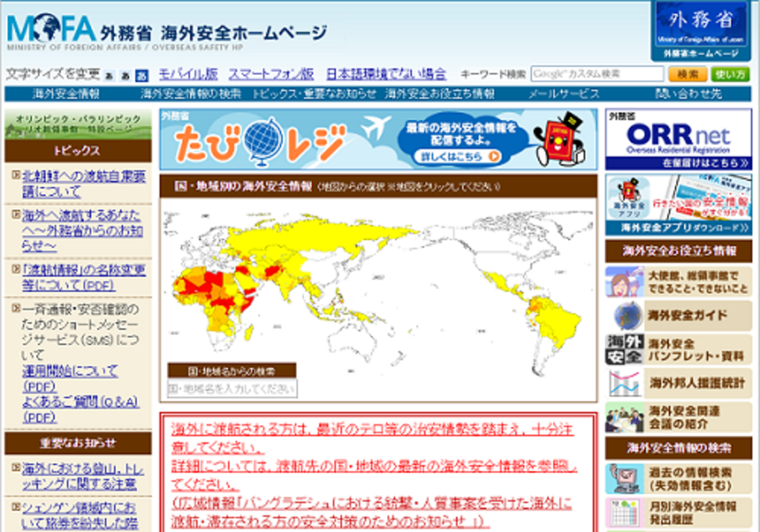Screen dimensions: 760x532
Task: Click the globe icon beside 海外安全ガイド
Action: (x=628, y=316)
